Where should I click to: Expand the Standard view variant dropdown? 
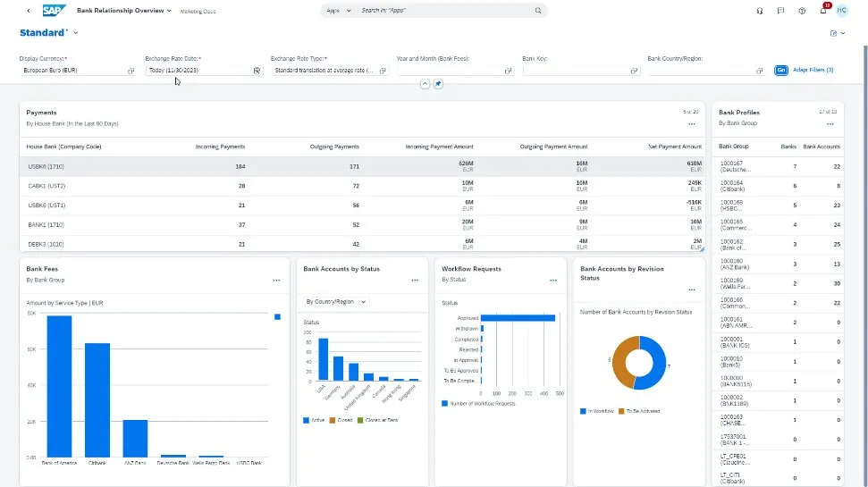(x=76, y=33)
